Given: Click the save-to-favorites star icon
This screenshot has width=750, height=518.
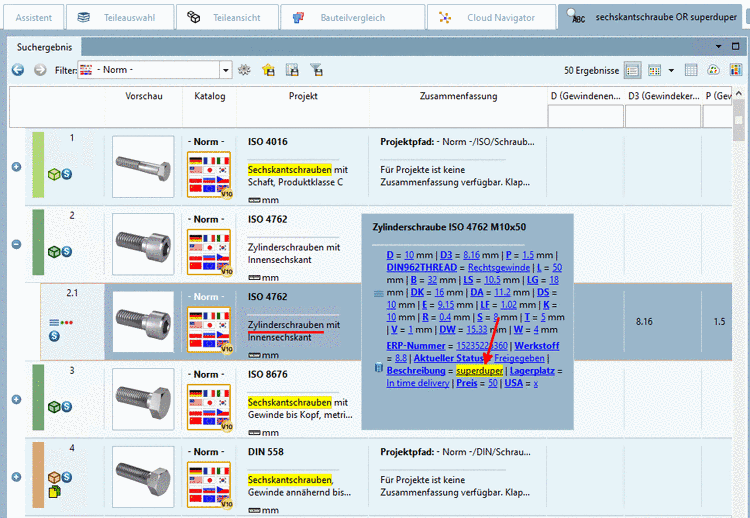Looking at the screenshot, I should pos(268,70).
